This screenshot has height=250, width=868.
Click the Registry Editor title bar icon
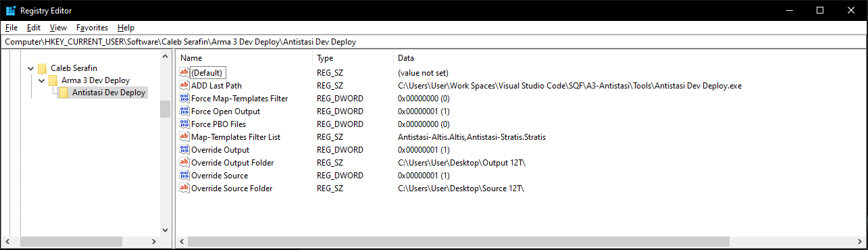[x=10, y=10]
